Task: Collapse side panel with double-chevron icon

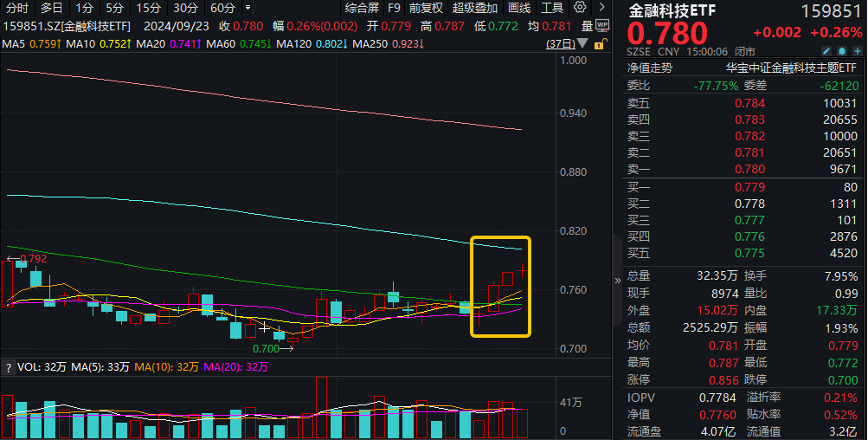Action: tap(618, 281)
